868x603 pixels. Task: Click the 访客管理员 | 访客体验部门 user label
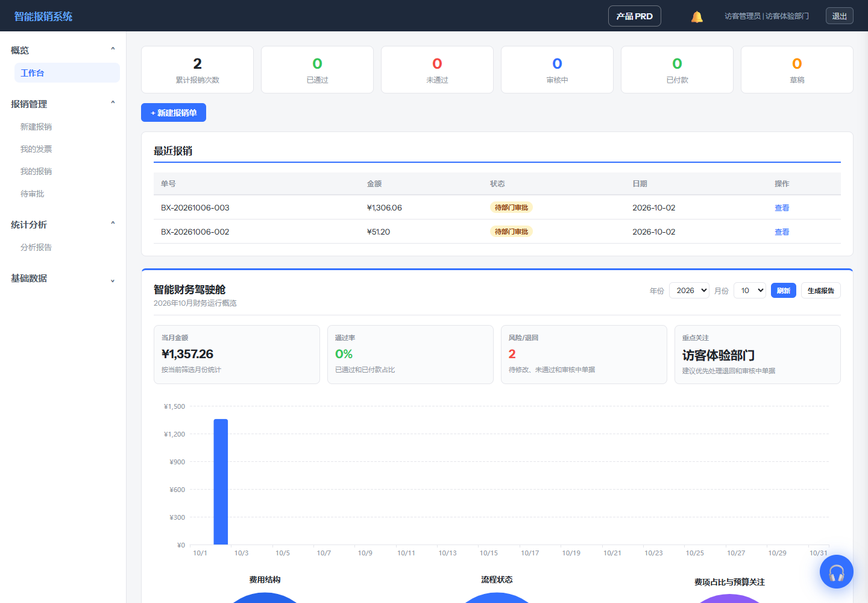coord(767,16)
